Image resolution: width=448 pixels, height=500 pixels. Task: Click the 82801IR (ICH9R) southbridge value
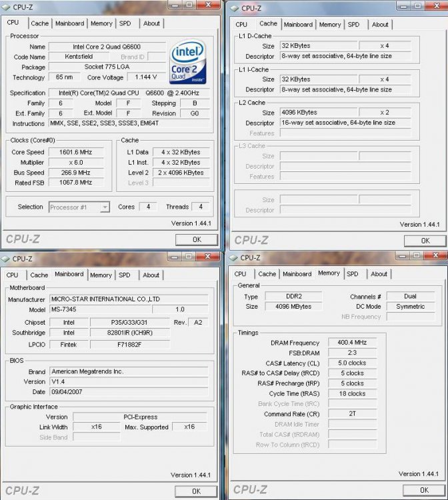pyautogui.click(x=130, y=333)
